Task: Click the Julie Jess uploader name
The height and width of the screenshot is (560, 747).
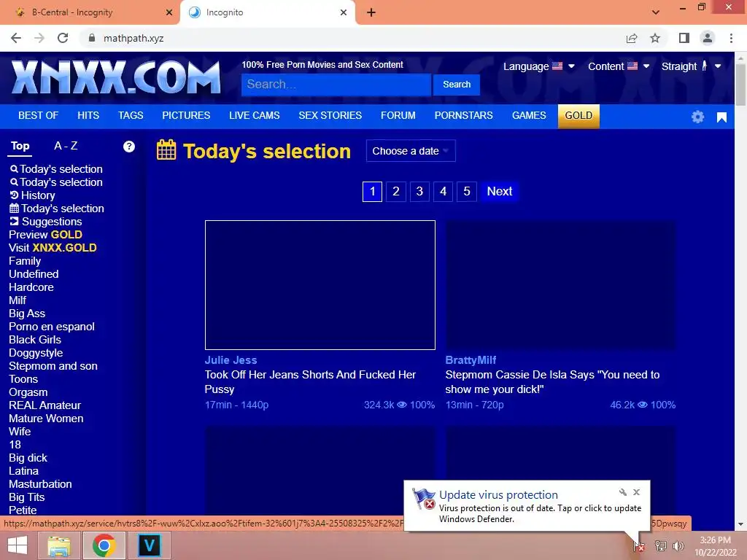Action: click(231, 360)
